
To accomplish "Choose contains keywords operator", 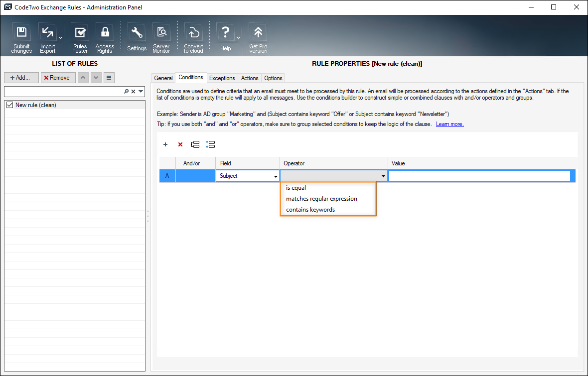I will point(328,210).
